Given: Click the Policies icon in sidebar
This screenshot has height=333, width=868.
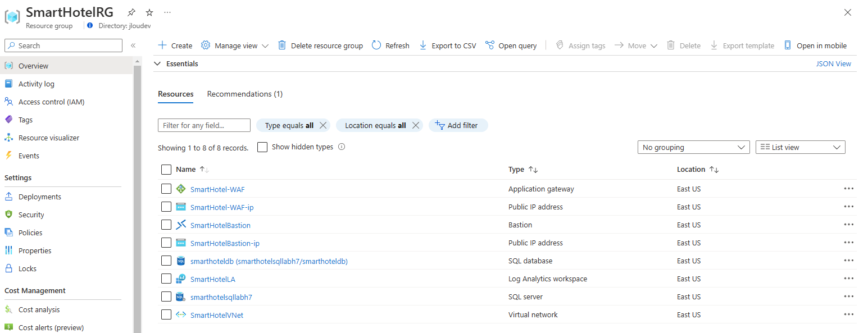Looking at the screenshot, I should click(8, 232).
